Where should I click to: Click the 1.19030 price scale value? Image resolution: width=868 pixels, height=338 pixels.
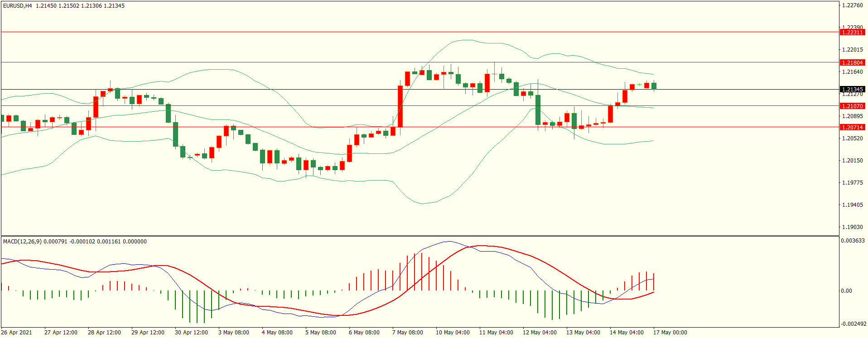click(852, 227)
